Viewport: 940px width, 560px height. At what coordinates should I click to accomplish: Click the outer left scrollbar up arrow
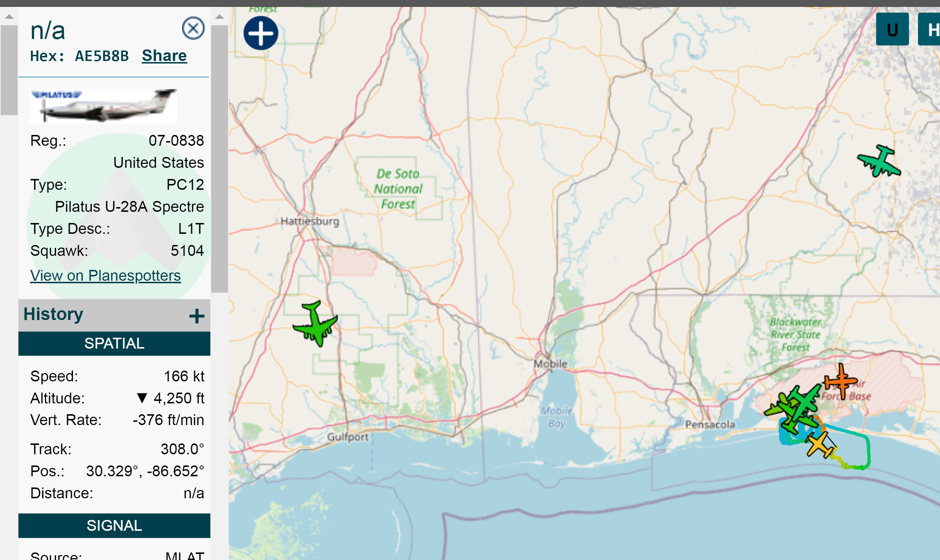click(x=9, y=16)
